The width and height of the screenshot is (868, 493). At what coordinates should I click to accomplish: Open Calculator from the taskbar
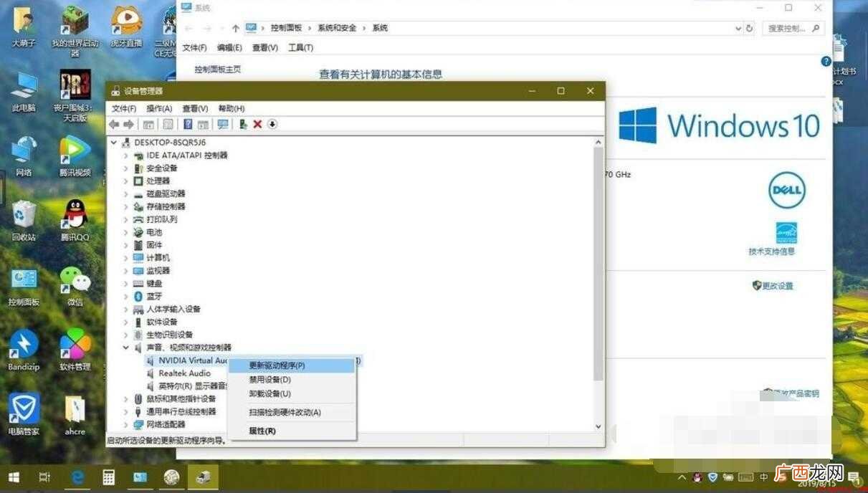click(108, 477)
